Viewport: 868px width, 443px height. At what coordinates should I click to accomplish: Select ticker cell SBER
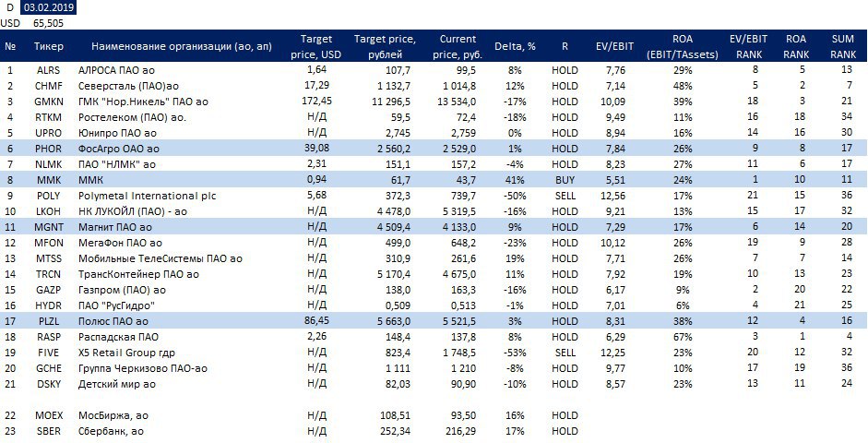coord(49,431)
